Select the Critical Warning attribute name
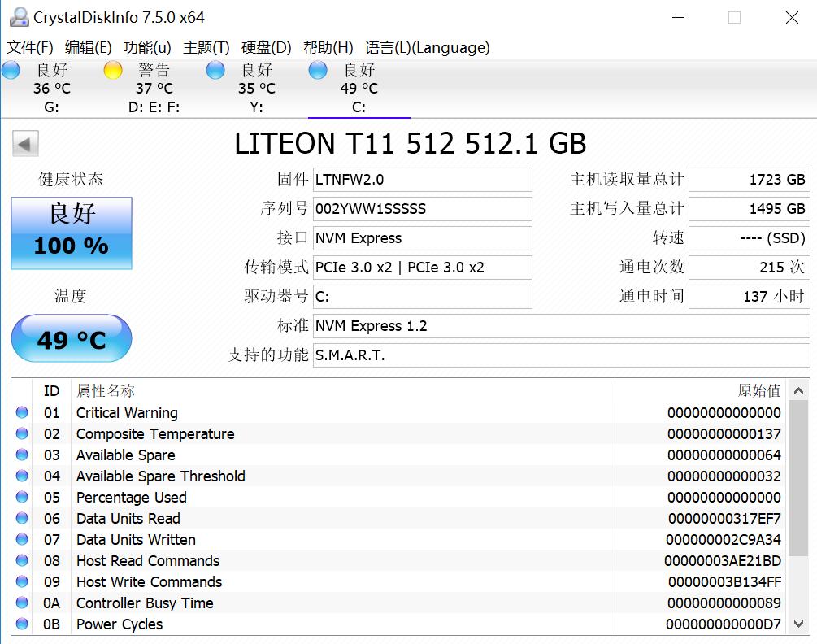Viewport: 817px width, 644px height. coord(127,412)
